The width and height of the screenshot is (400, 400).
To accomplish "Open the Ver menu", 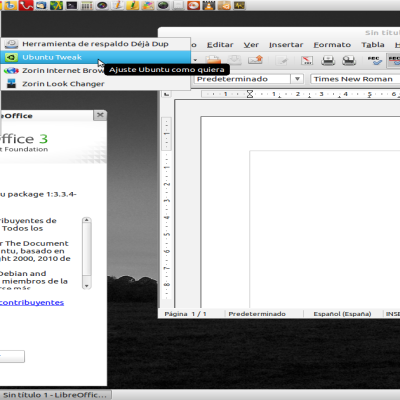I will click(x=251, y=45).
